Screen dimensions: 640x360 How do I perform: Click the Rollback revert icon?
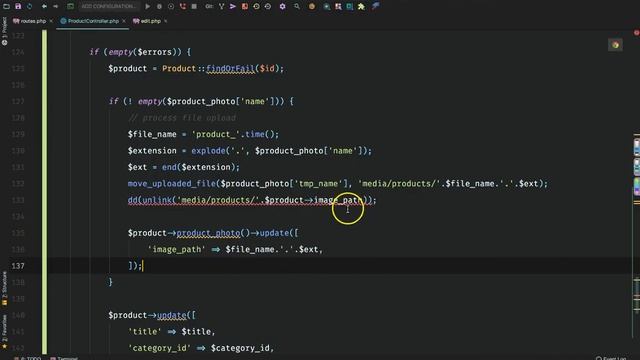[268, 6]
